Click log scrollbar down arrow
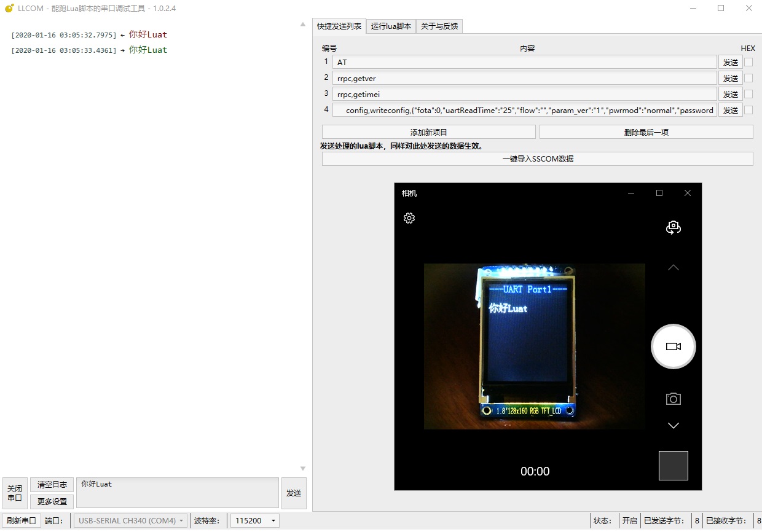This screenshot has height=532, width=762. [302, 469]
